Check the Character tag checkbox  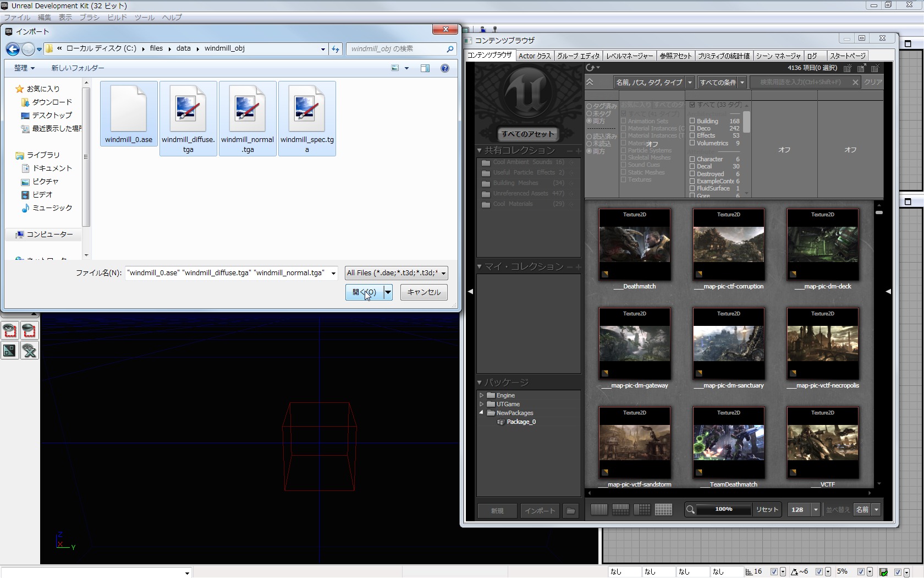tap(692, 159)
